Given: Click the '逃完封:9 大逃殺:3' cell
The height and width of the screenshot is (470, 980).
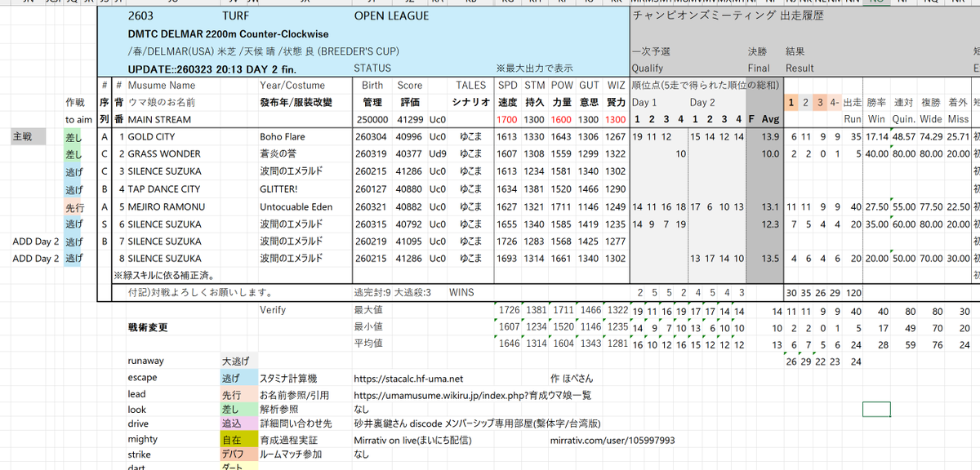Looking at the screenshot, I should [x=392, y=292].
